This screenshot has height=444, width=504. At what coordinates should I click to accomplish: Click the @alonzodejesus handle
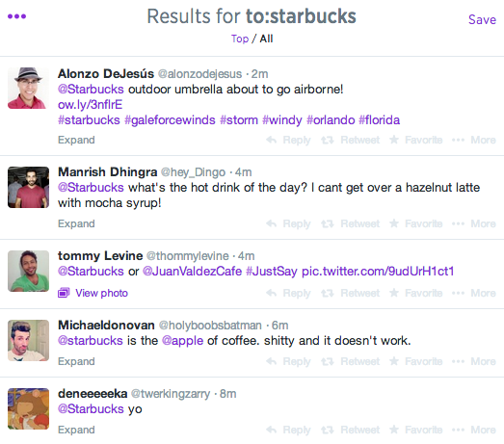(x=199, y=74)
